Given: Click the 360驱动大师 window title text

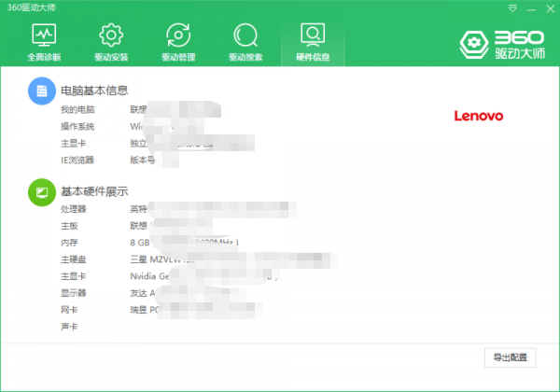Looking at the screenshot, I should [x=31, y=7].
